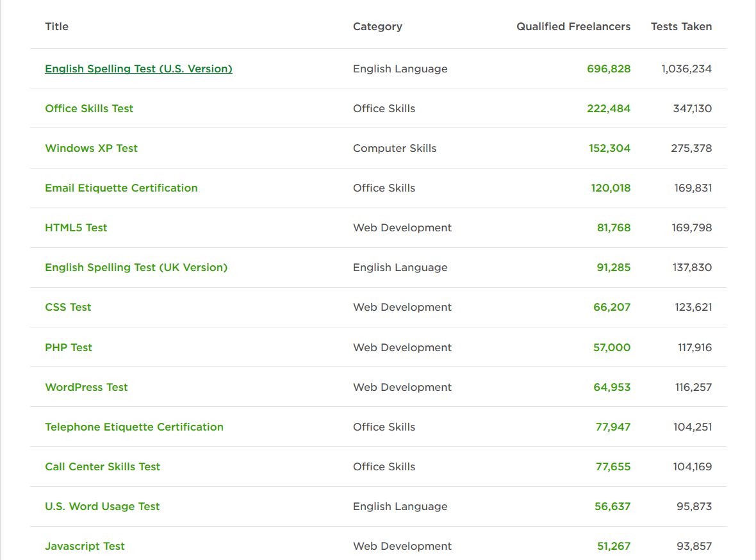This screenshot has height=560, width=756.
Task: Select the HTML5 Test link
Action: tap(76, 227)
